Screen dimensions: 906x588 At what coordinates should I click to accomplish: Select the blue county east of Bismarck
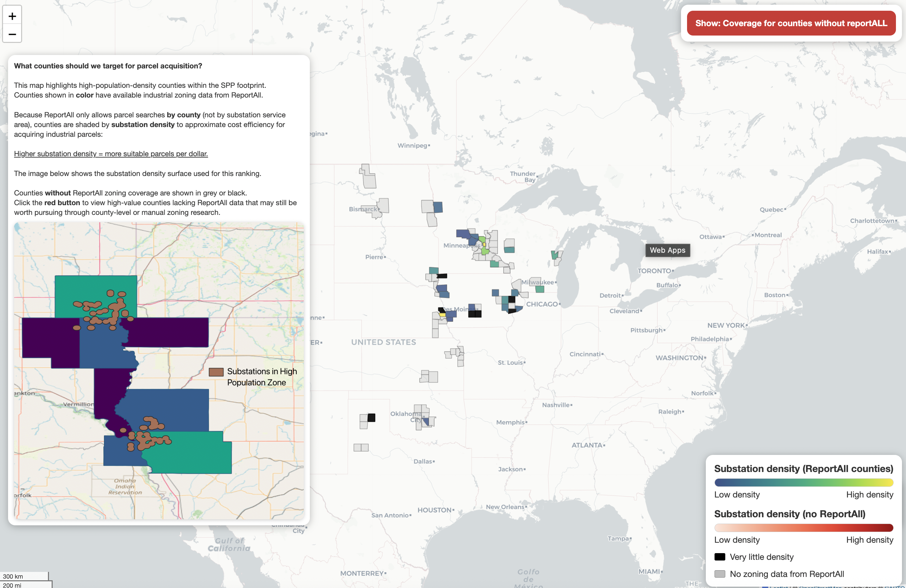click(438, 208)
